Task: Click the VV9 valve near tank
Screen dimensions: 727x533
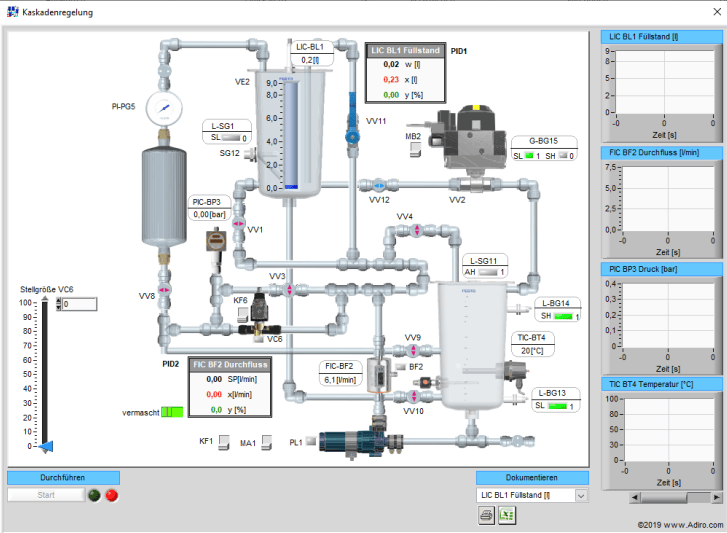Action: click(413, 350)
